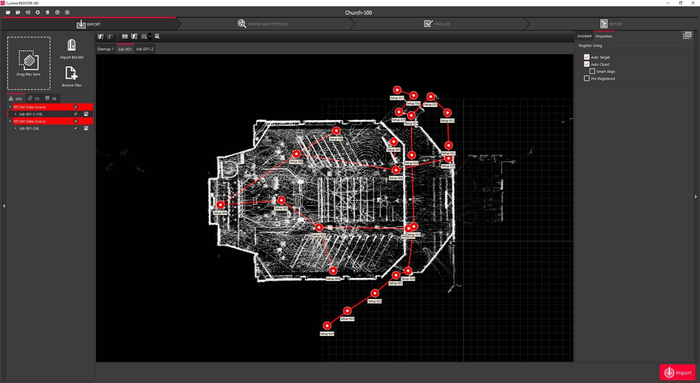700x383 pixels.
Task: Click the Browse files label
Action: pyautogui.click(x=71, y=85)
